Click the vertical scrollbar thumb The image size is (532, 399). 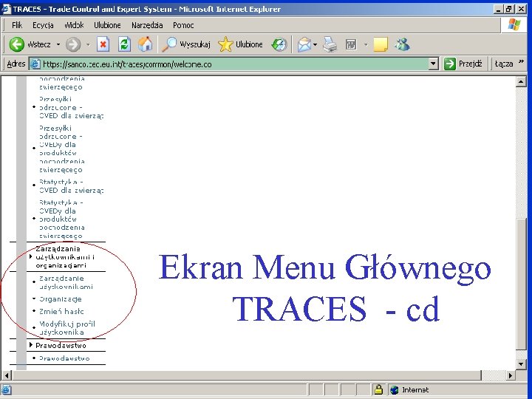click(x=521, y=284)
